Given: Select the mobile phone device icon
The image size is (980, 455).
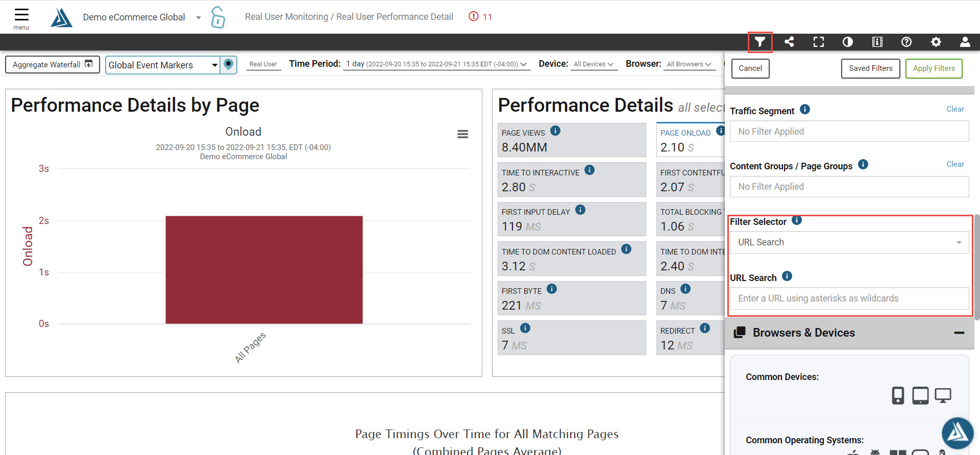Looking at the screenshot, I should 898,395.
